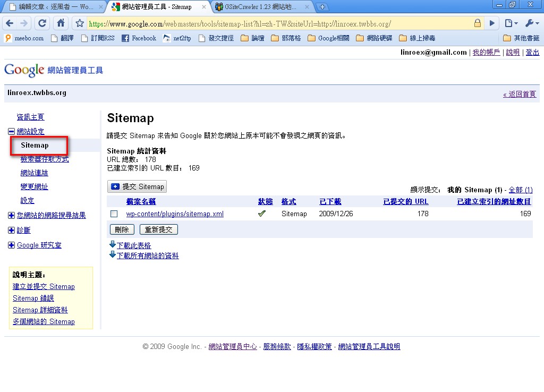The height and width of the screenshot is (392, 544).
Task: Sort by 已建立索引的網址數目 column
Action: [494, 201]
